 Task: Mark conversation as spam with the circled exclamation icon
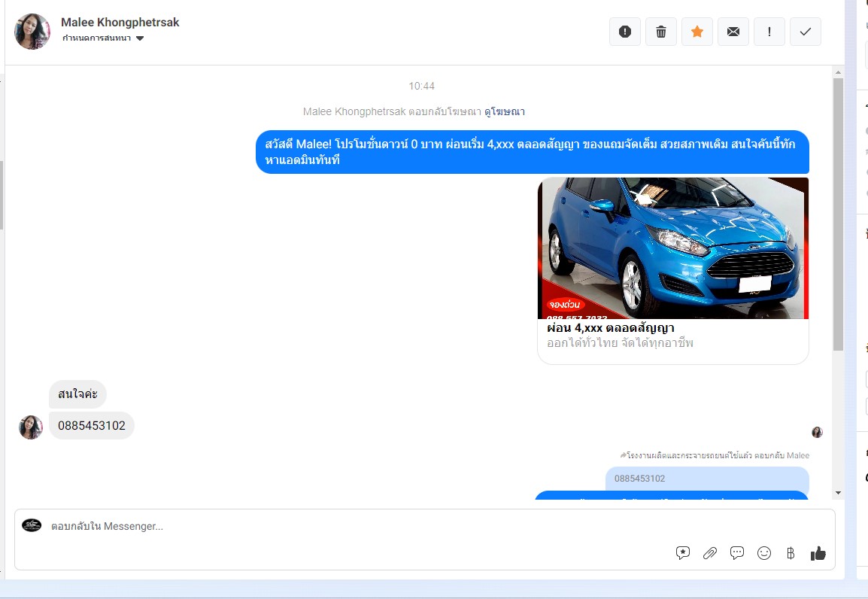click(x=625, y=32)
